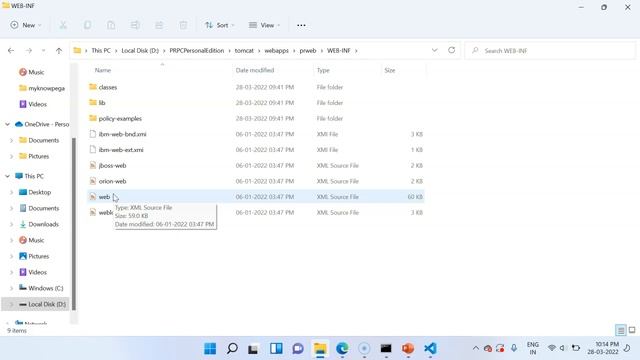Expand OneDrive Documents node
This screenshot has height=360, width=640.
11,140
